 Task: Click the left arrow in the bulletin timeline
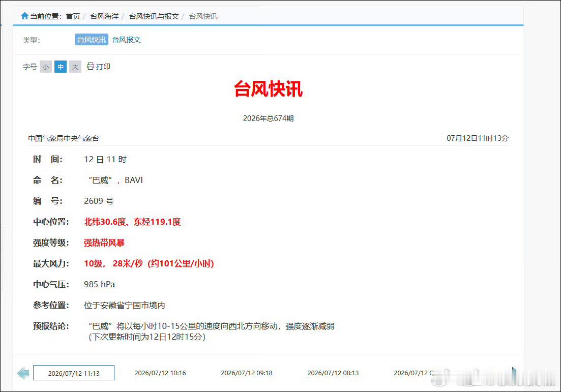tap(23, 373)
